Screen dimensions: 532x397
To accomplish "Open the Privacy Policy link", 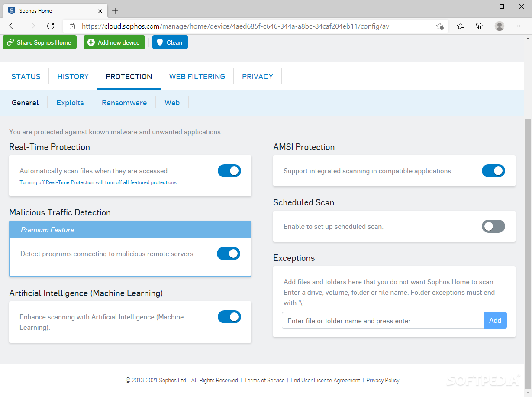I will tap(383, 380).
